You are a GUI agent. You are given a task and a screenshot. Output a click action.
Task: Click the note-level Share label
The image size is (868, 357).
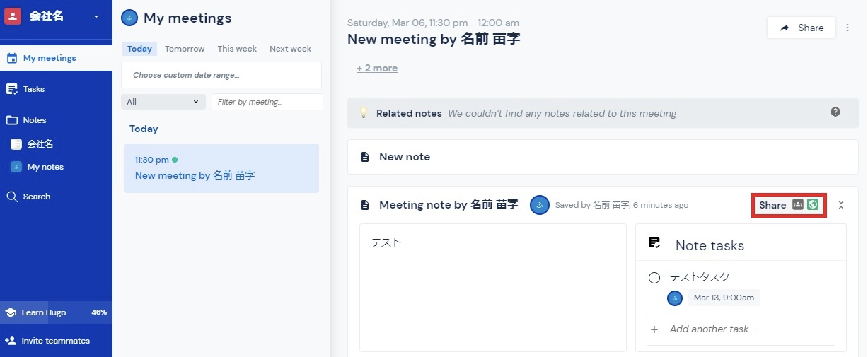772,205
